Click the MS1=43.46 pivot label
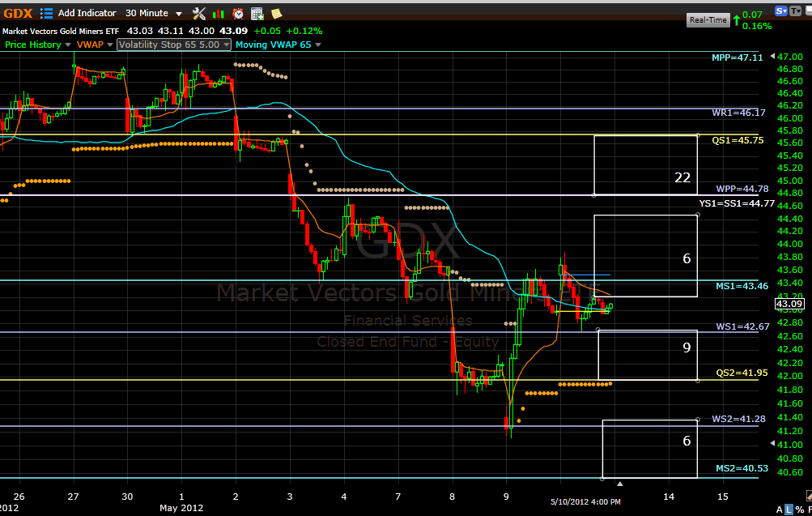The height and width of the screenshot is (516, 812). click(742, 285)
